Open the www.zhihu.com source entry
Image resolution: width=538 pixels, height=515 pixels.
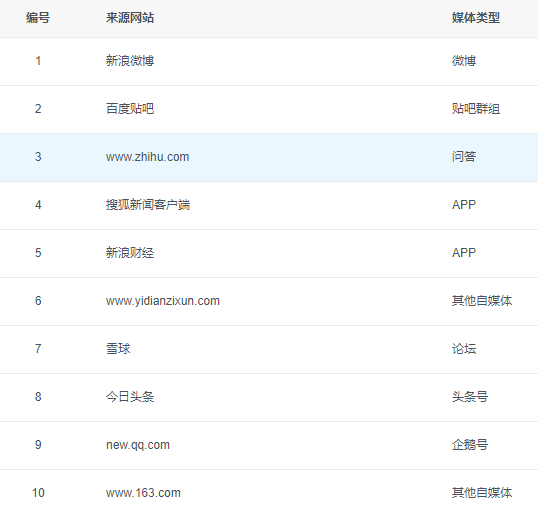pyautogui.click(x=148, y=157)
